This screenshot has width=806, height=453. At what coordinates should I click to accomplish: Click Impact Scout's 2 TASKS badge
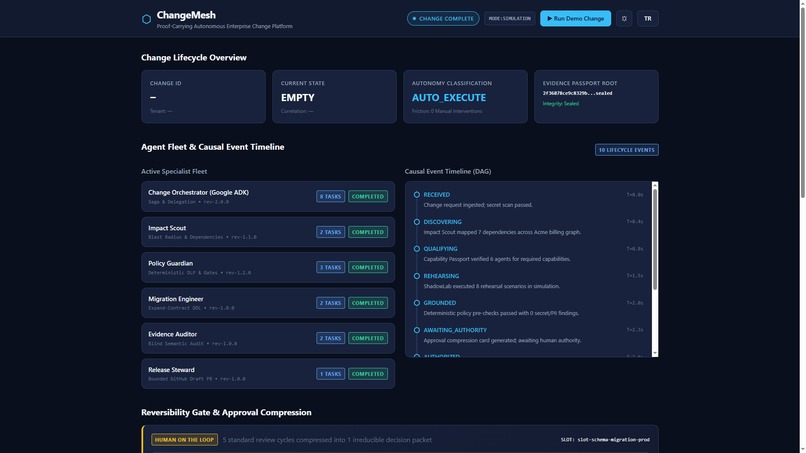(x=331, y=232)
